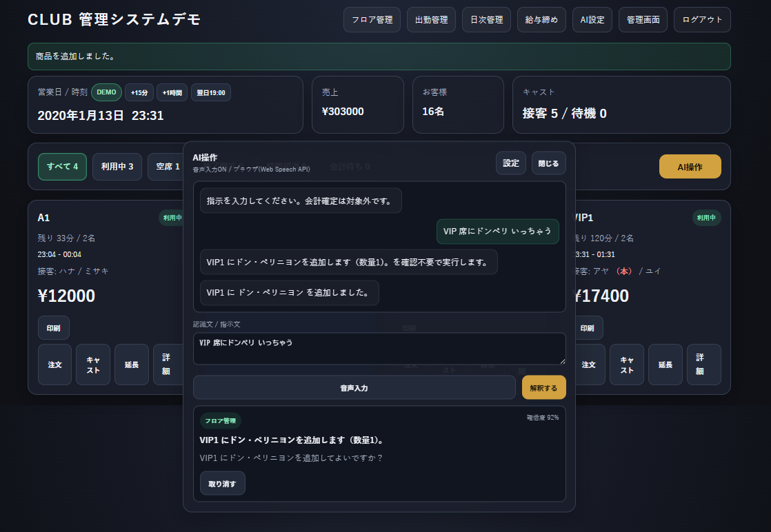The image size is (771, 532).
Task: Click 商品を追加しました。 notification banner
Action: coord(379,57)
